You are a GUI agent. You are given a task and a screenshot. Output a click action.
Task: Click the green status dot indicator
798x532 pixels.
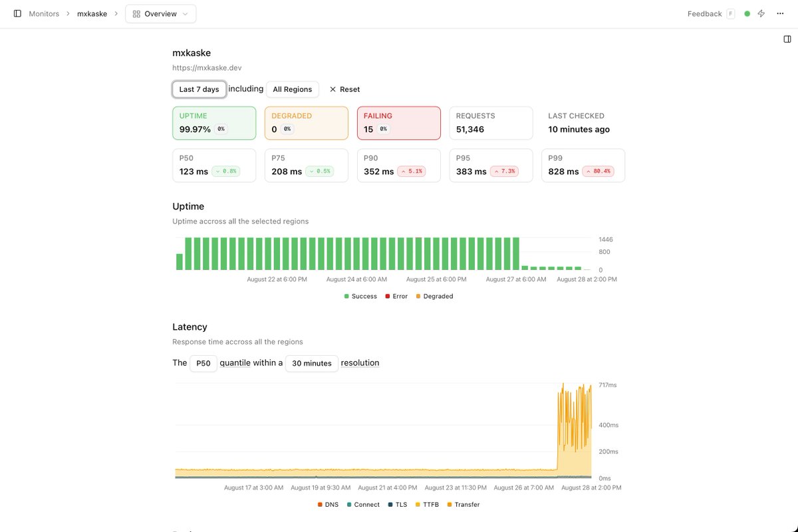(747, 13)
